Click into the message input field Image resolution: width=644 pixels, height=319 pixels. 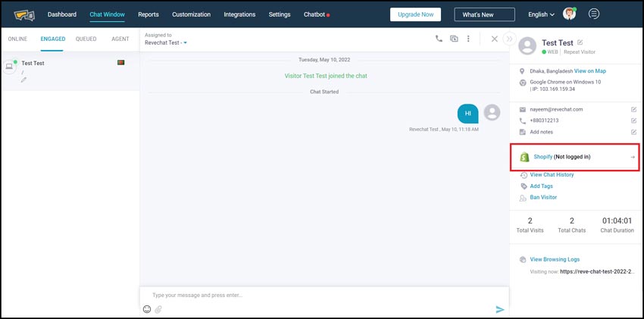coord(318,295)
